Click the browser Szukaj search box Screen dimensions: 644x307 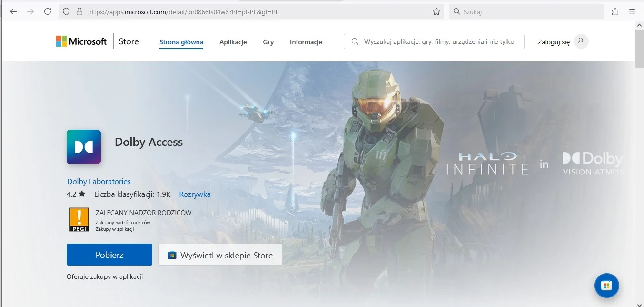(526, 11)
